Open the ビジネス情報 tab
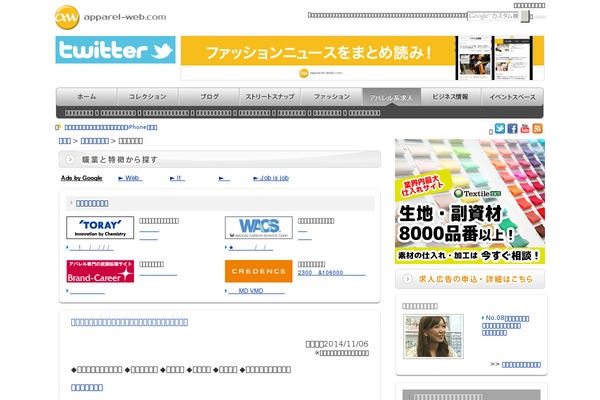 coord(450,97)
